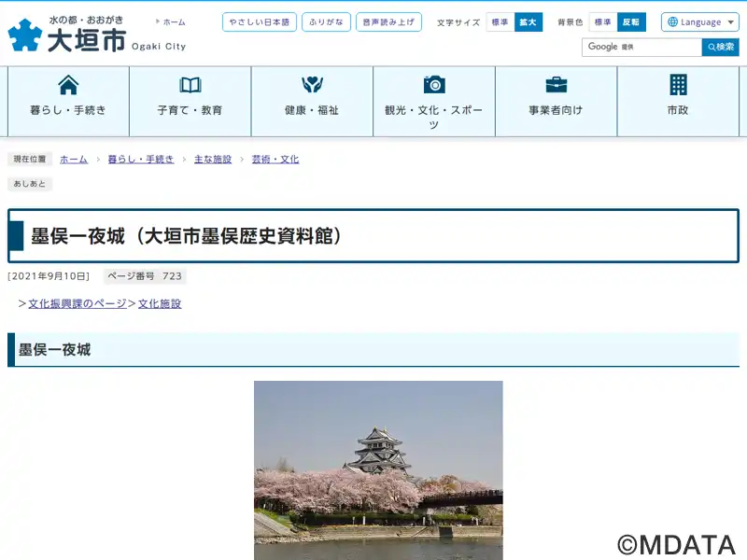
Task: Open the 子育て・教育 menu
Action: click(190, 102)
